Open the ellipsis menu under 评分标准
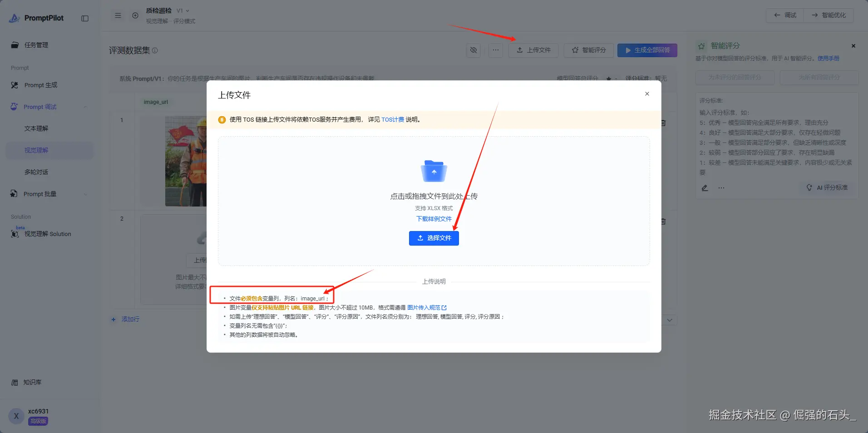 [x=721, y=187]
